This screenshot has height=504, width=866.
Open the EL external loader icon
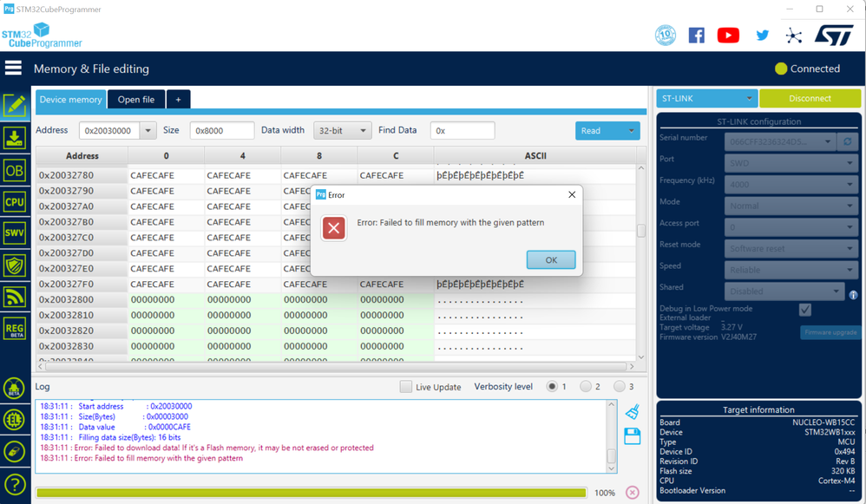pos(14,420)
